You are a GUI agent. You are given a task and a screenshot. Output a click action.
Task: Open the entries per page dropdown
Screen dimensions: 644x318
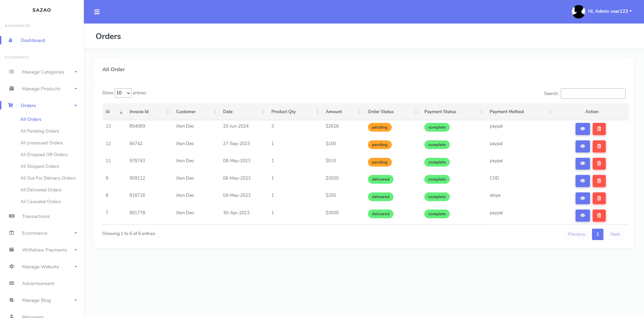click(x=123, y=93)
